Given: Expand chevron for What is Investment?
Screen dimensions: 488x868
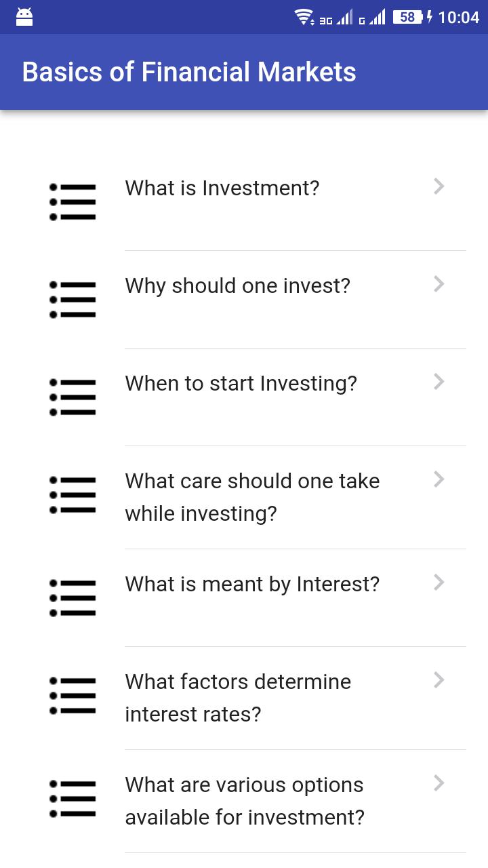Looking at the screenshot, I should 439,186.
